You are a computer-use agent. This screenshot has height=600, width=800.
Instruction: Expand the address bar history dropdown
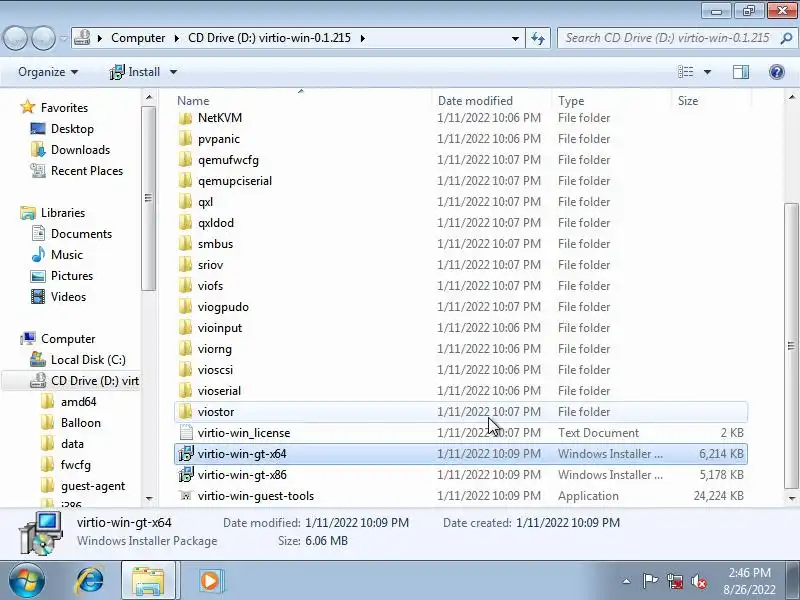(515, 38)
